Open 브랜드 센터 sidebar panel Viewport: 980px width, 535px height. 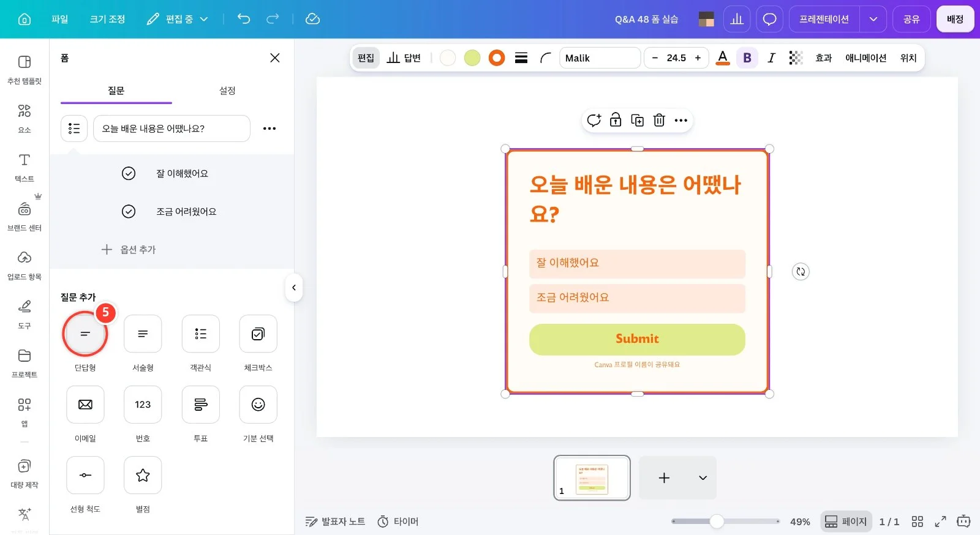point(24,216)
